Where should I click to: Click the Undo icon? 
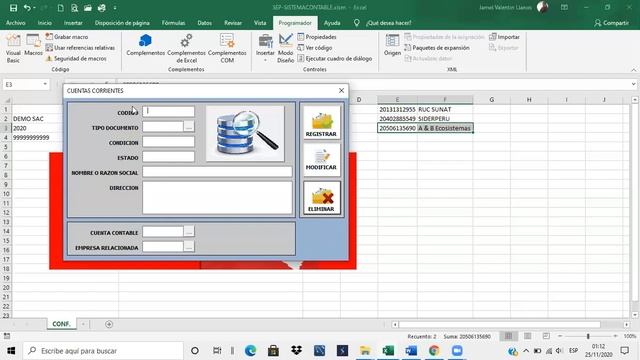click(27, 8)
